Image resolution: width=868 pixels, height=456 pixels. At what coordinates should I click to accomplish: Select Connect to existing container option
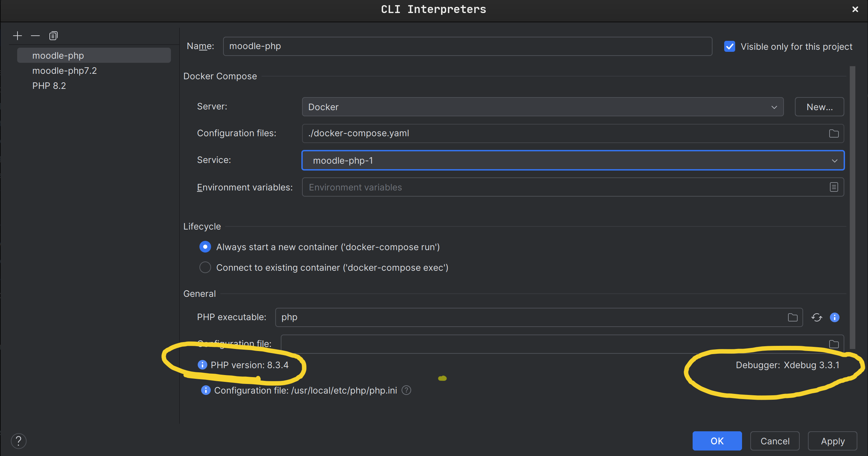click(205, 267)
